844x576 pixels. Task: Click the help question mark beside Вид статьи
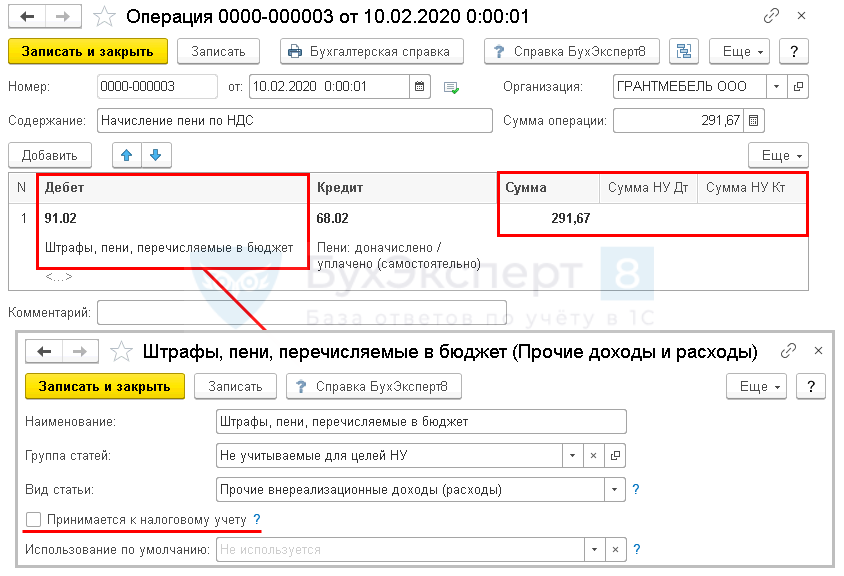point(636,490)
